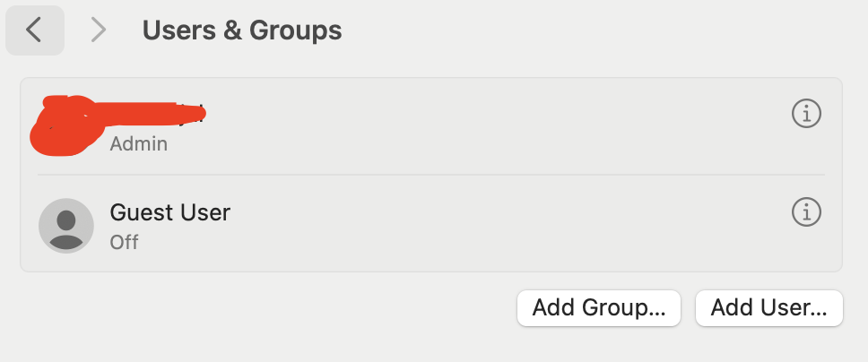
Task: Click the blank area below Add User…
Action: [x=768, y=346]
